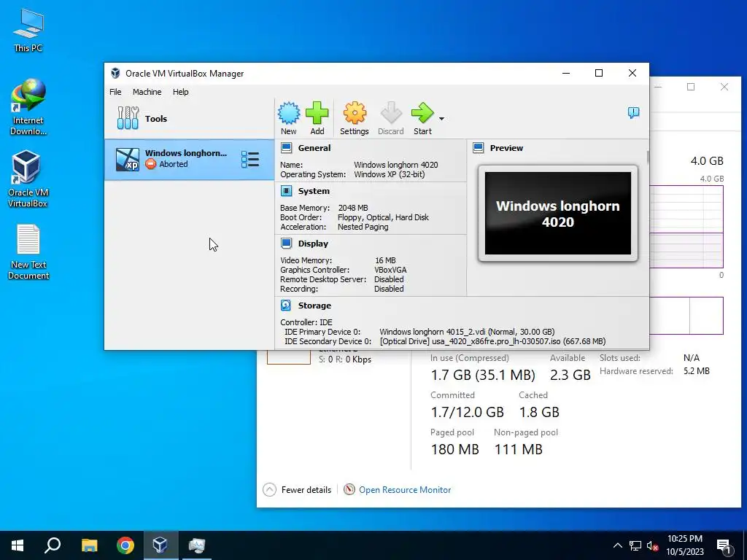Click the System section chip icon
747x560 pixels.
pos(286,191)
